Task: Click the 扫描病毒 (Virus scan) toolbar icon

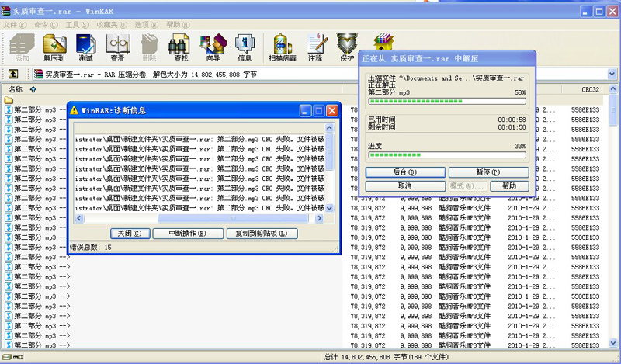Action: click(283, 47)
